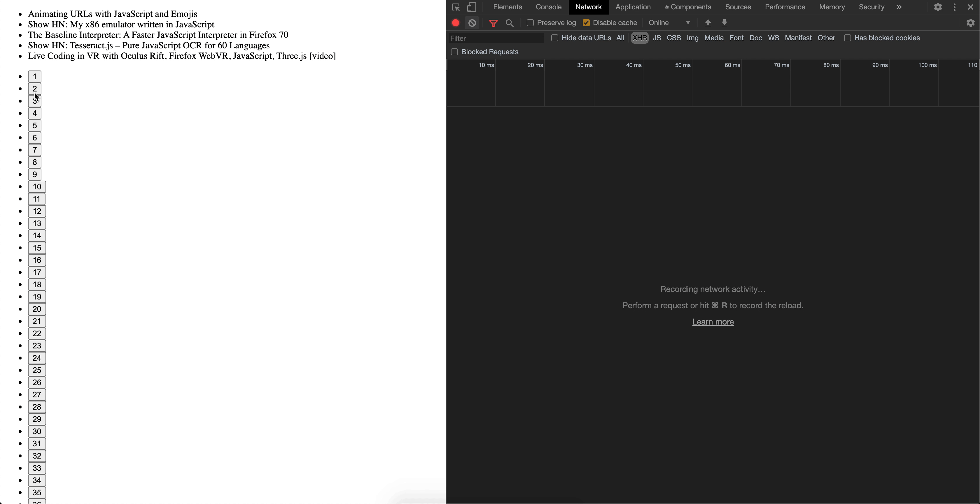Disable the Disable cache checkbox
Image resolution: width=980 pixels, height=504 pixels.
click(x=586, y=22)
